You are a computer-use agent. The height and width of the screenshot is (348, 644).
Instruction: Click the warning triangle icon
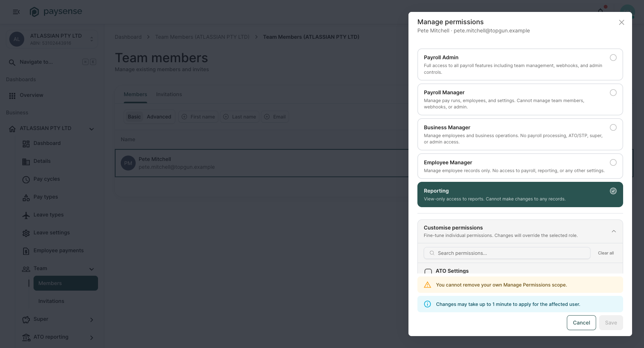(427, 285)
